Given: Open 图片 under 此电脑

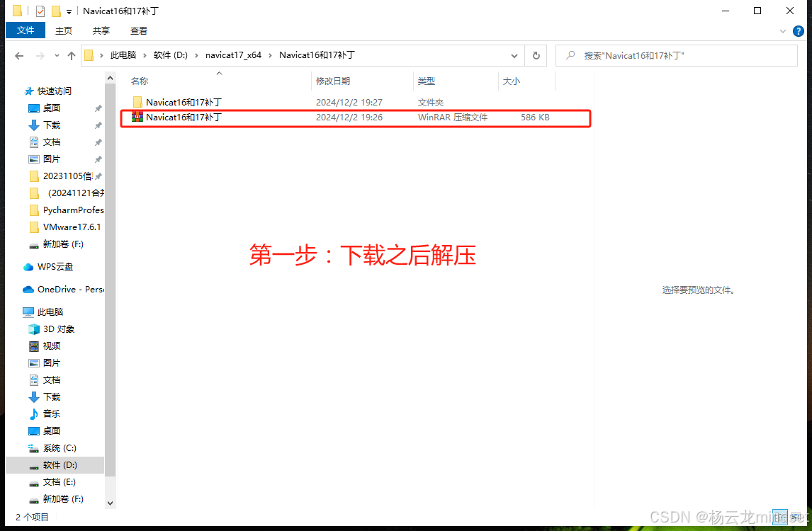Looking at the screenshot, I should click(51, 362).
